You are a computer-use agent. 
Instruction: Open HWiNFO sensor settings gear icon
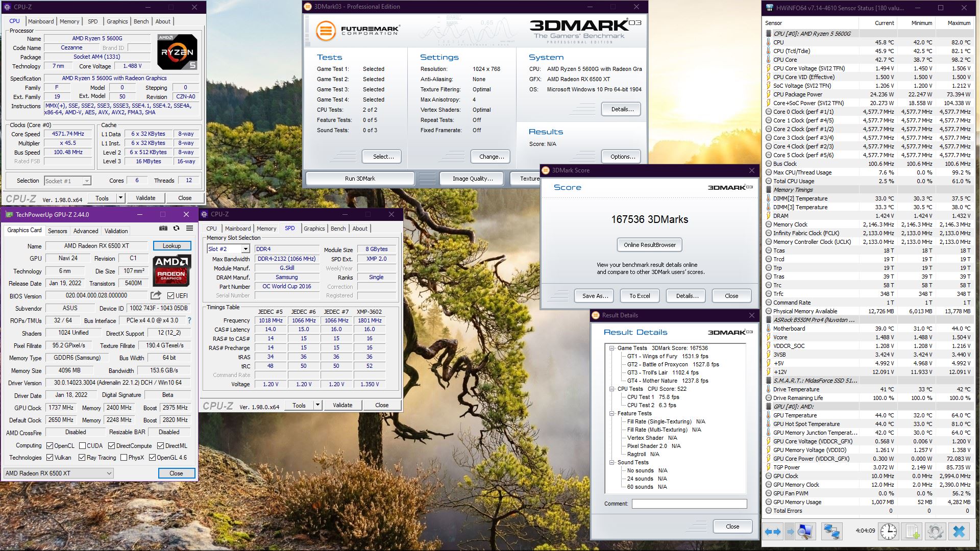click(x=936, y=532)
